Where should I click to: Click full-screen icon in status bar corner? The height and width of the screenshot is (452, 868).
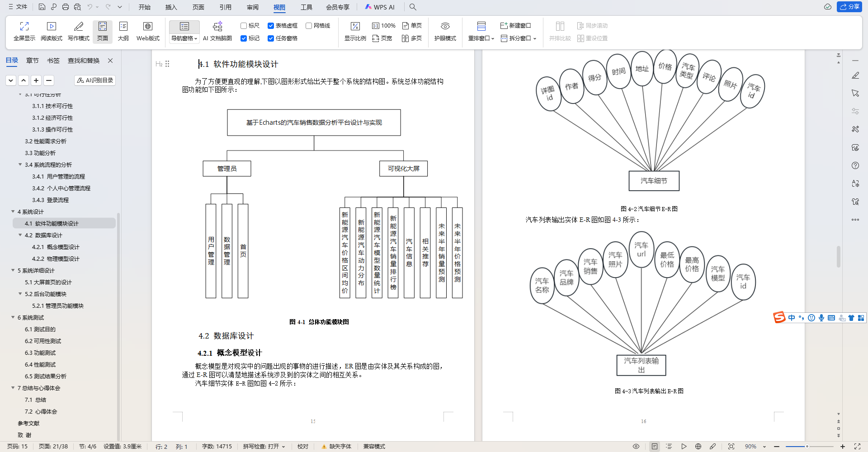click(857, 447)
